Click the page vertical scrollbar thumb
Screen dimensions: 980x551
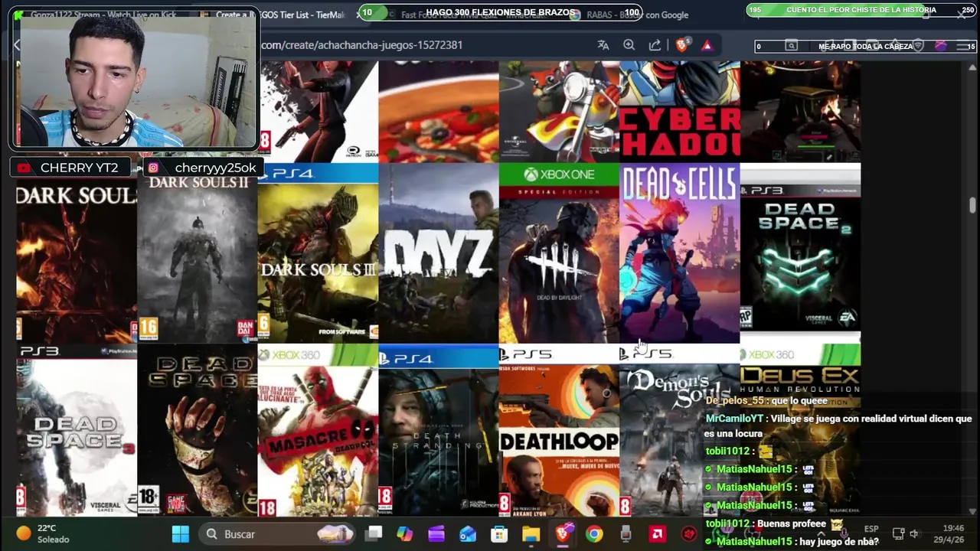[x=972, y=205]
